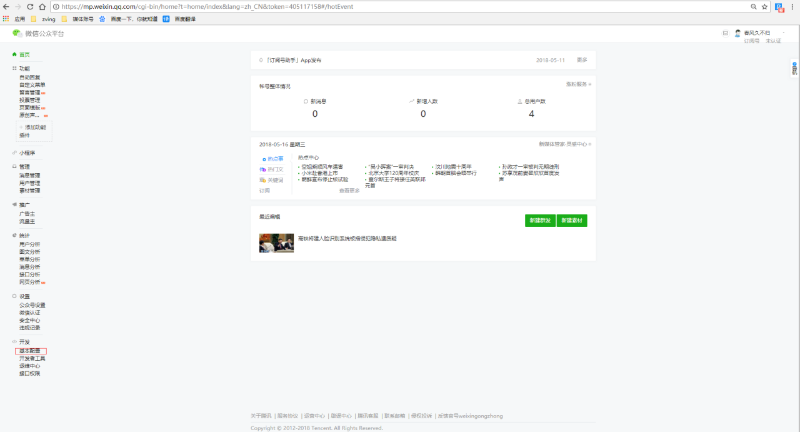This screenshot has width=800, height=432.
Task: Open 素材管理 in the sidebar
Action: pyautogui.click(x=30, y=191)
